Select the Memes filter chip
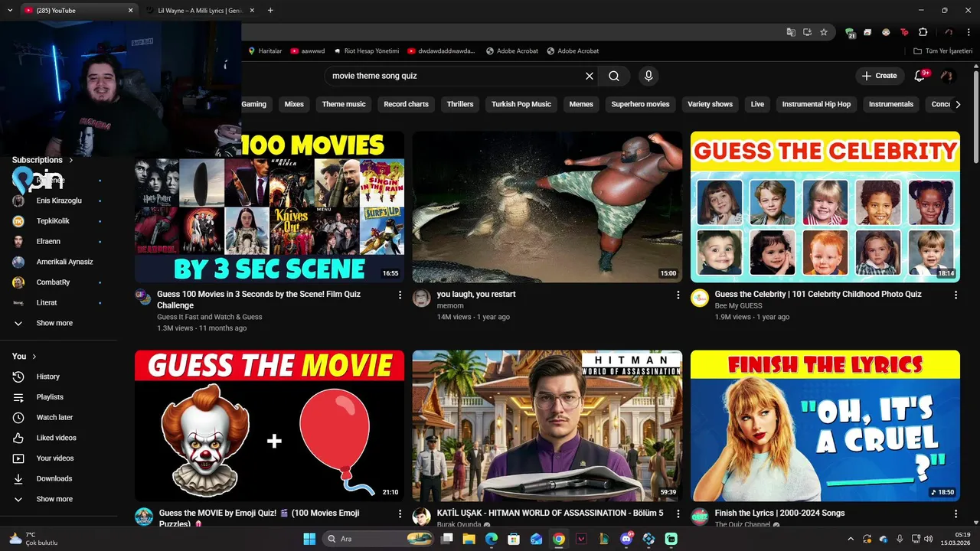Viewport: 980px width, 551px height. (581, 104)
